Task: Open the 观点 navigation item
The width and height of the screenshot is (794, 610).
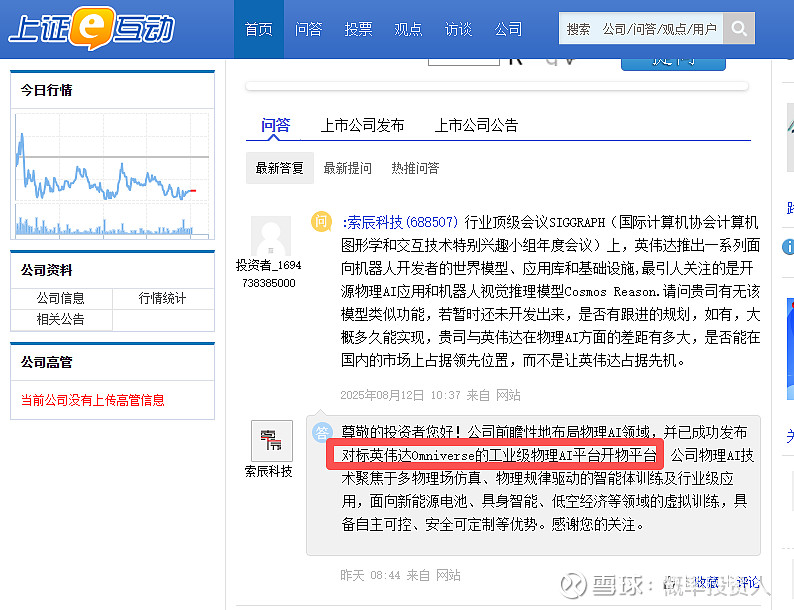Action: click(x=408, y=29)
